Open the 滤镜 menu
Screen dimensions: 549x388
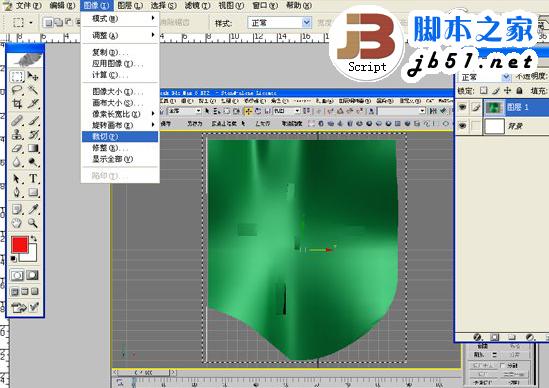197,5
